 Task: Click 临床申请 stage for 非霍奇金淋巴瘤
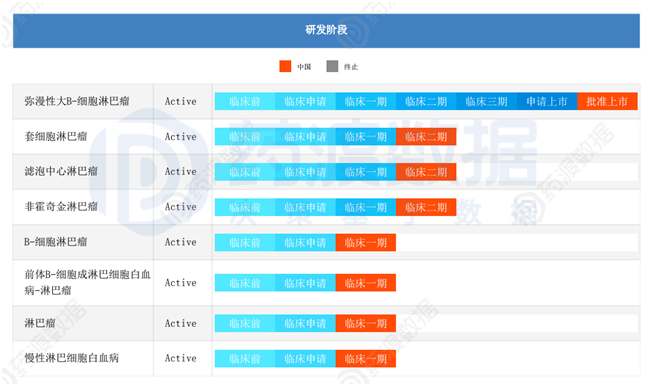click(305, 207)
